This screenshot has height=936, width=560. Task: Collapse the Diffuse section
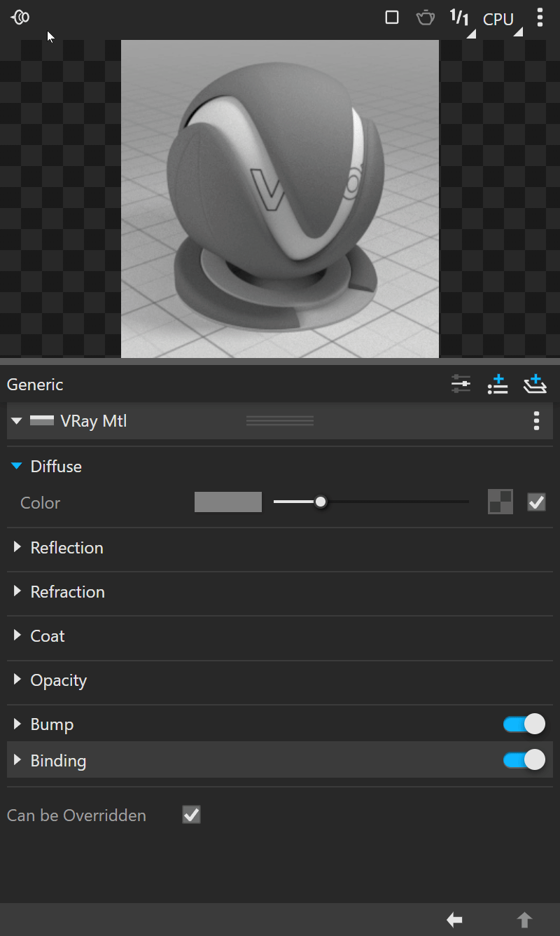coord(17,466)
